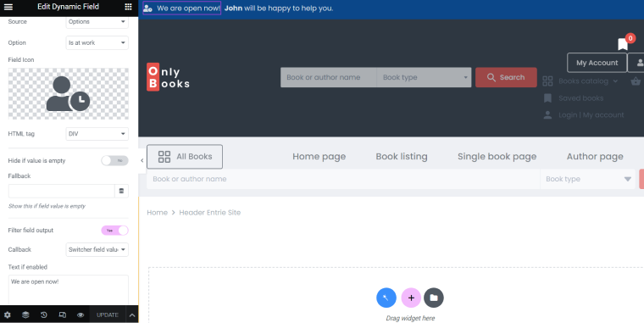644x323 pixels.
Task: Open the HTML tag dropdown
Action: coord(97,134)
